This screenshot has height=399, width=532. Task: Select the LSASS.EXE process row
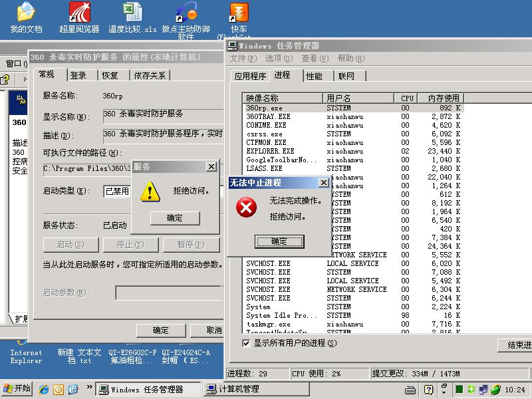tap(353, 169)
